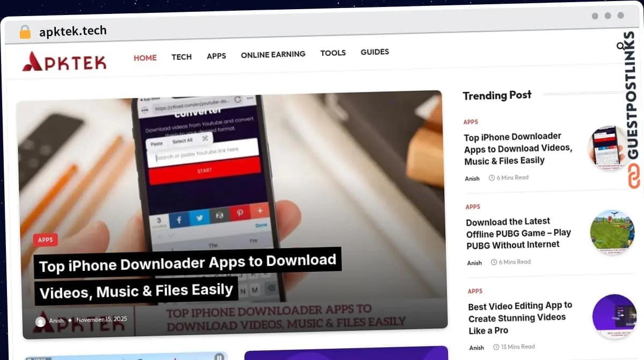This screenshot has width=644, height=360.
Task: Click the video editing app thumbnail
Action: click(x=614, y=316)
